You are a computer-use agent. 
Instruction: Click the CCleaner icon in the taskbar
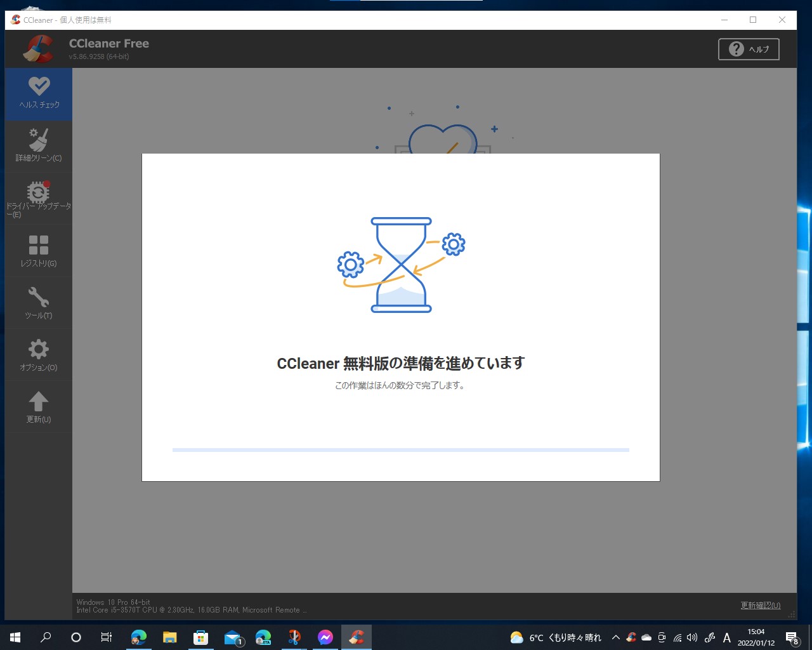click(x=356, y=637)
